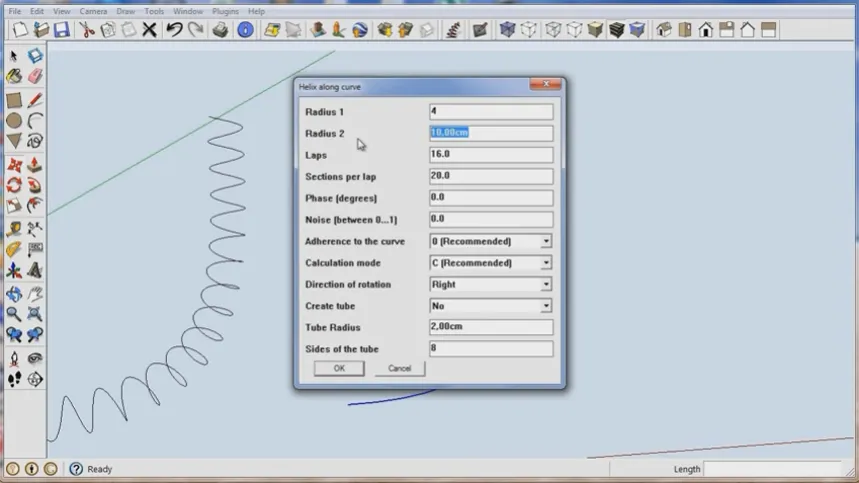The height and width of the screenshot is (483, 859).
Task: Click the Save disk icon
Action: 61,30
